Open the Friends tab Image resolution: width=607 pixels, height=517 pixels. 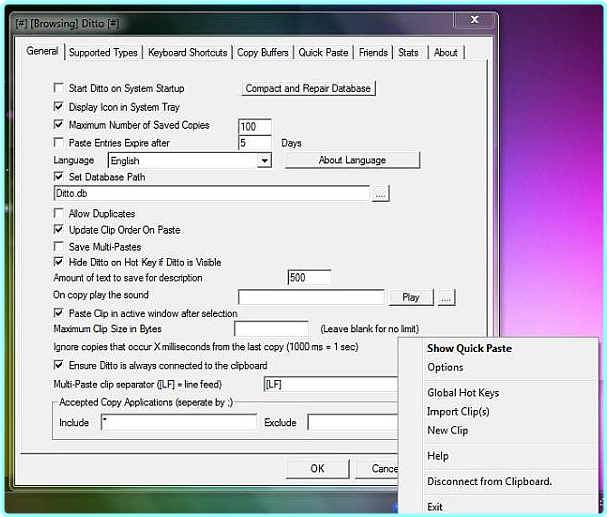click(x=373, y=52)
